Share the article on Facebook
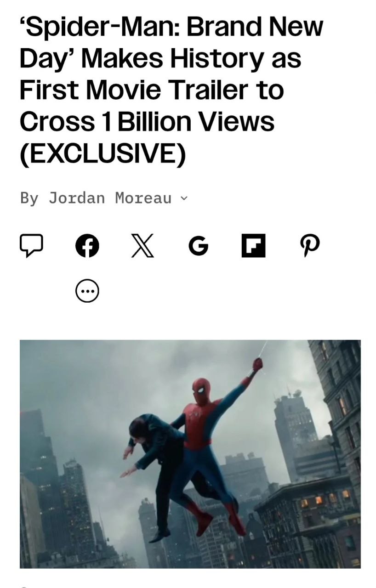The height and width of the screenshot is (588, 376). pos(87,246)
